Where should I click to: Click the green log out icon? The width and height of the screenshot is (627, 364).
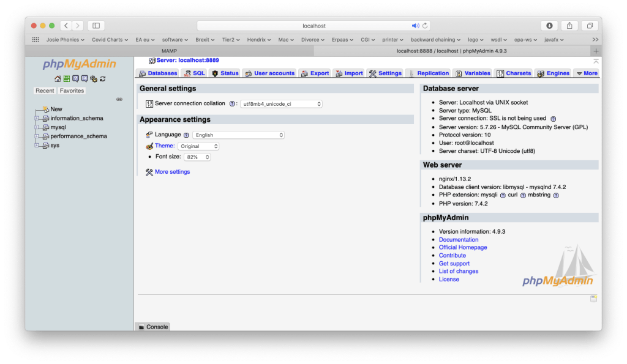tap(67, 79)
